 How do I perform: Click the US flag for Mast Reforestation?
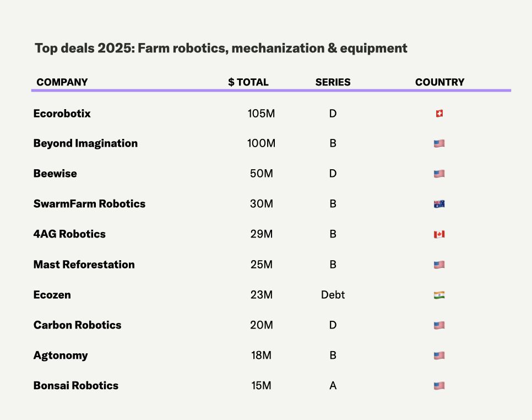click(x=439, y=265)
